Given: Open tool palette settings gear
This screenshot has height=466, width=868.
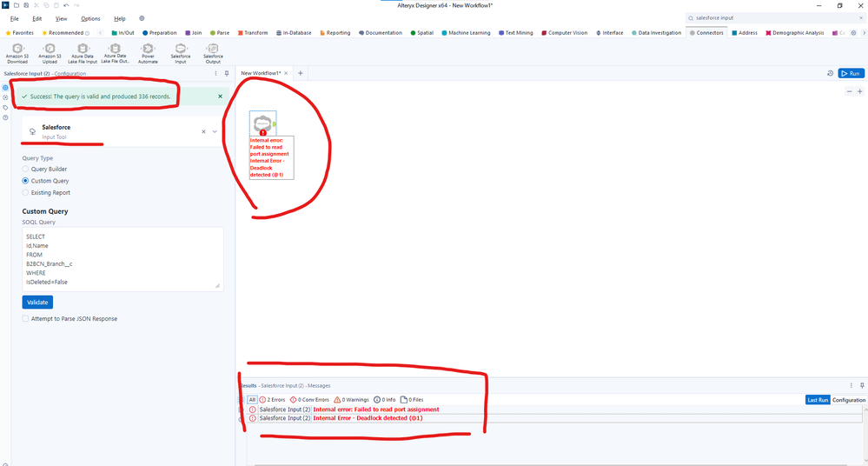Looking at the screenshot, I should [x=853, y=33].
